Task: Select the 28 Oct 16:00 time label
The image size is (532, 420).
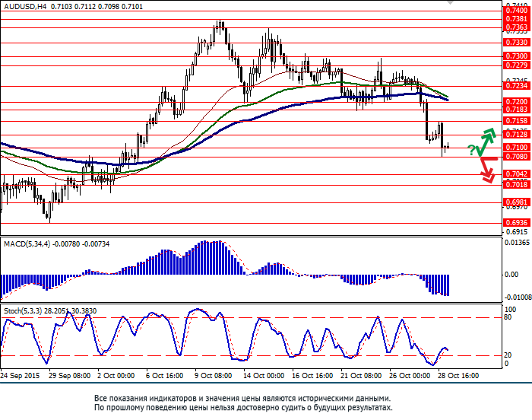Action: 458,376
